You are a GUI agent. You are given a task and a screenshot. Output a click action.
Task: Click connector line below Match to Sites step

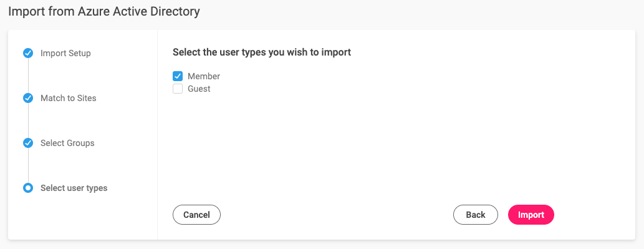coord(28,121)
